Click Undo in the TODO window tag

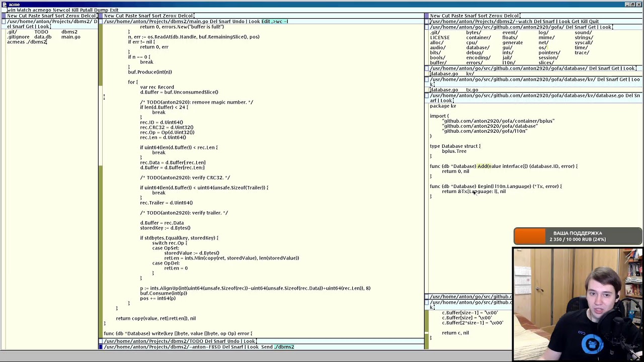234,341
